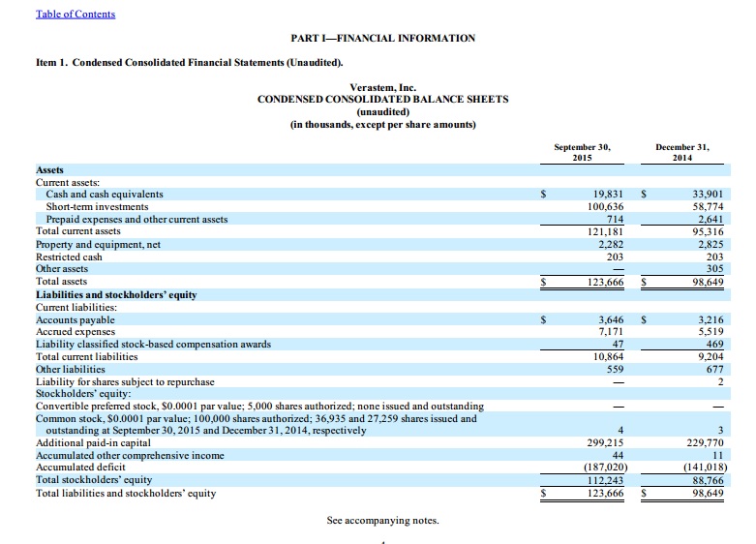Click accrued expenses value 7,171
This screenshot has width=756, height=544.
[611, 332]
